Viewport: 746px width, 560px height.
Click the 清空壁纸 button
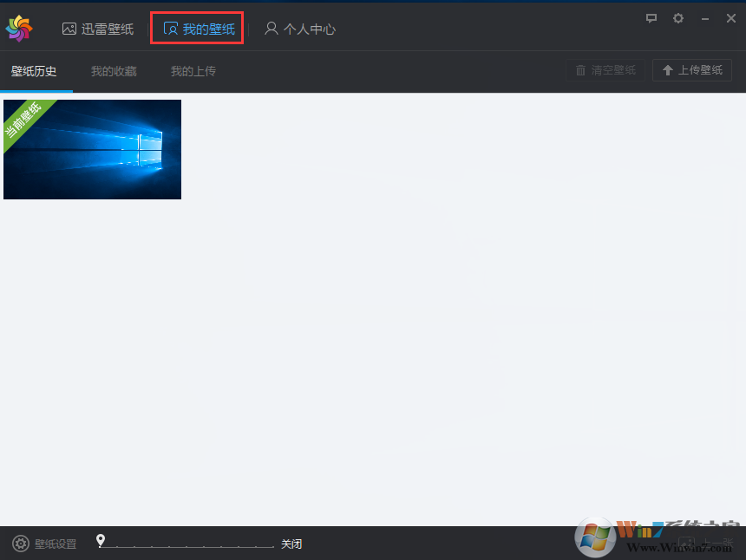(x=605, y=70)
